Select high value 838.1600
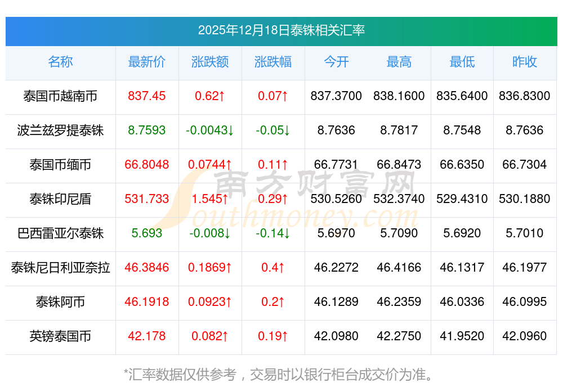The height and width of the screenshot is (392, 563). (399, 96)
